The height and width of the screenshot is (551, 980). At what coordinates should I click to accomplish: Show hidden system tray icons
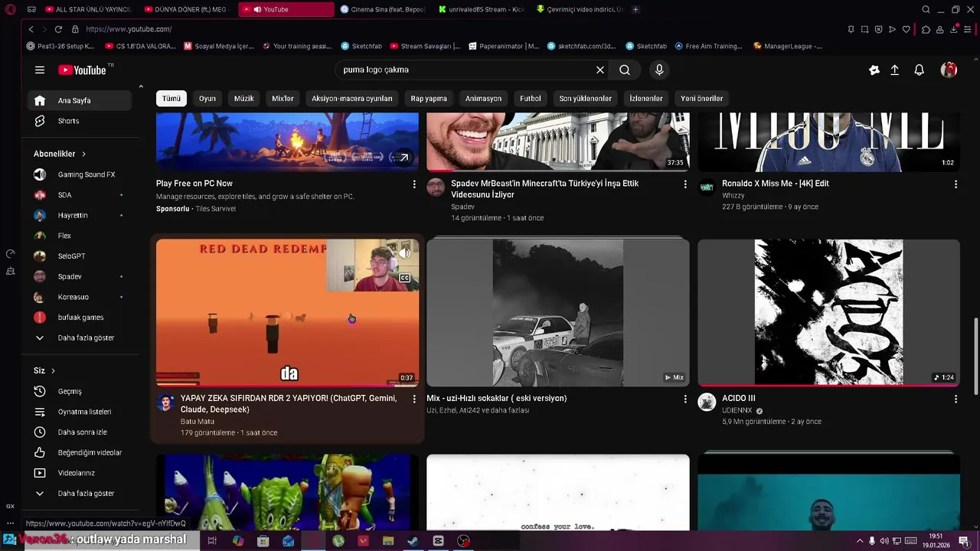pos(859,541)
